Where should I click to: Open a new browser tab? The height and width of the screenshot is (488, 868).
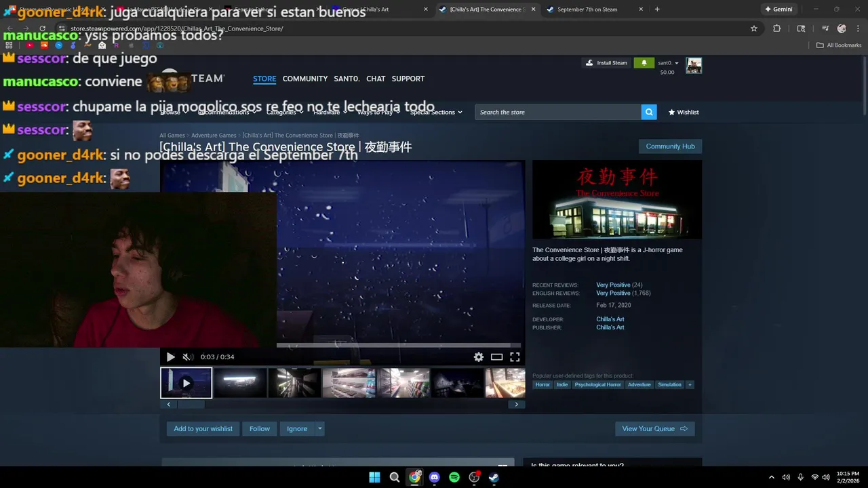[657, 9]
